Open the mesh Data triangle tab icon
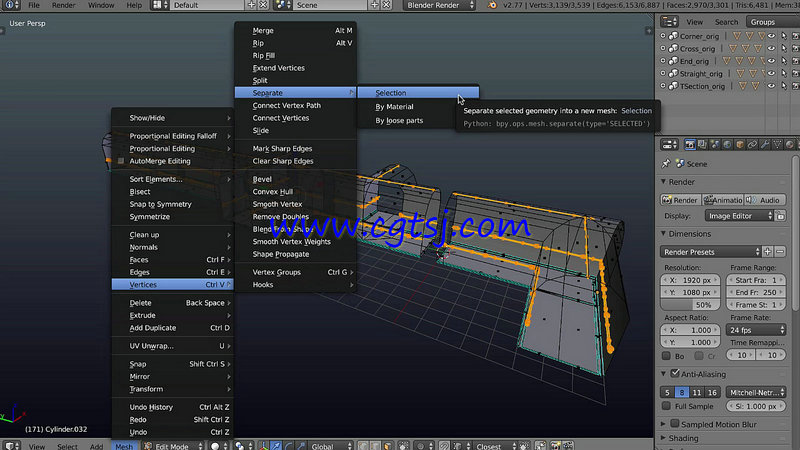This screenshot has width=800, height=450. (x=777, y=145)
